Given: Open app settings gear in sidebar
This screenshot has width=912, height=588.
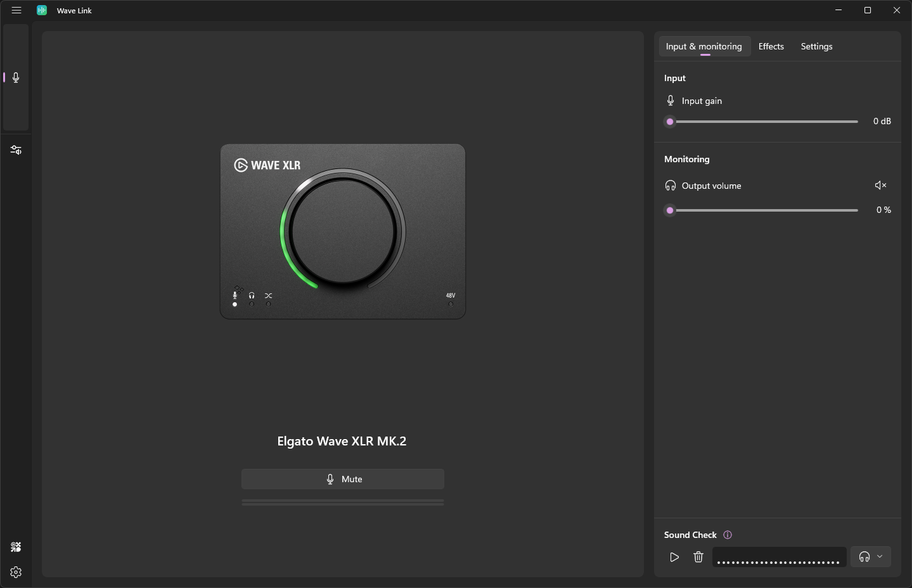Looking at the screenshot, I should pyautogui.click(x=16, y=572).
